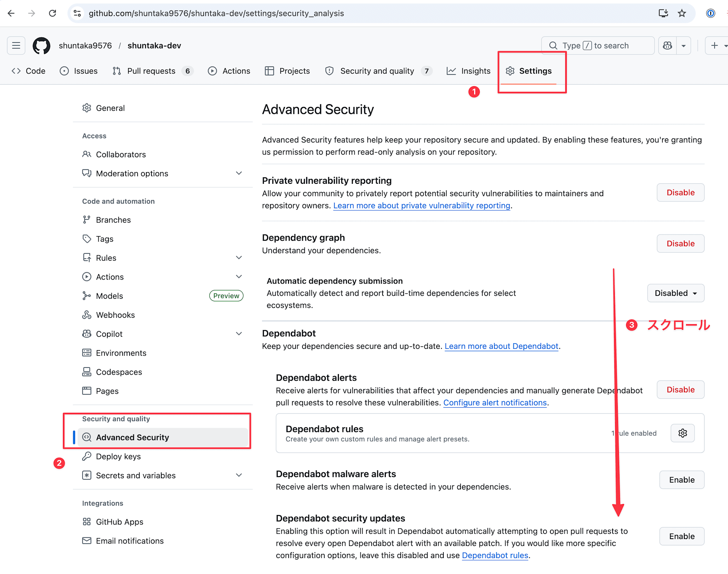Viewport: 728px width, 574px height.
Task: Expand sidebar Actions section chevron
Action: point(239,277)
